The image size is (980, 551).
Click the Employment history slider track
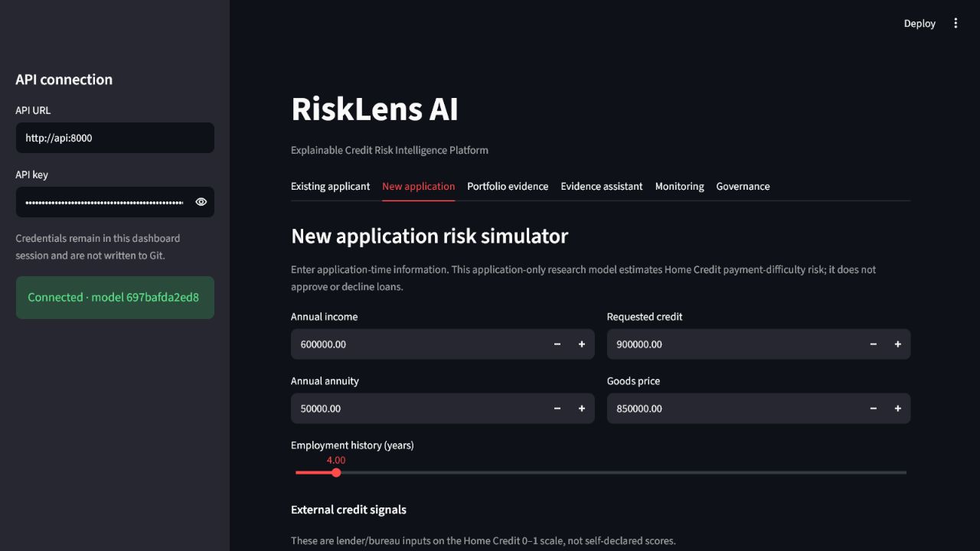point(601,472)
